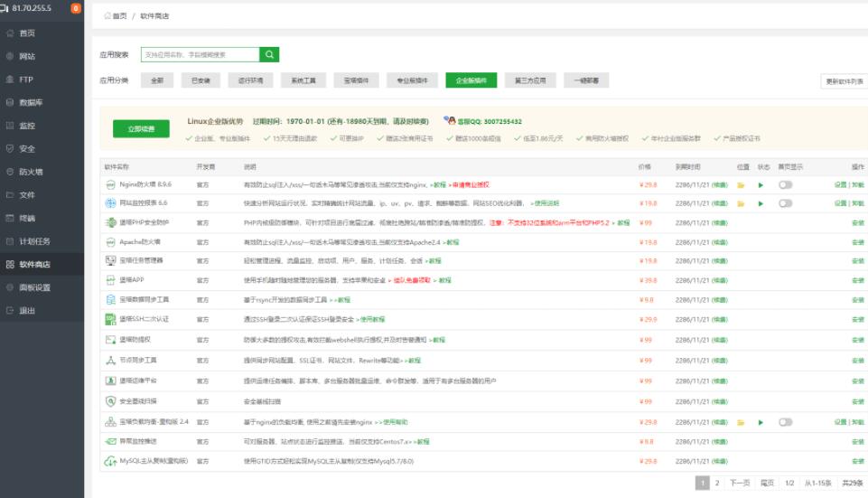Click the 异常监控推送 plugin name
Image resolution: width=868 pixels, height=498 pixels.
[138, 442]
